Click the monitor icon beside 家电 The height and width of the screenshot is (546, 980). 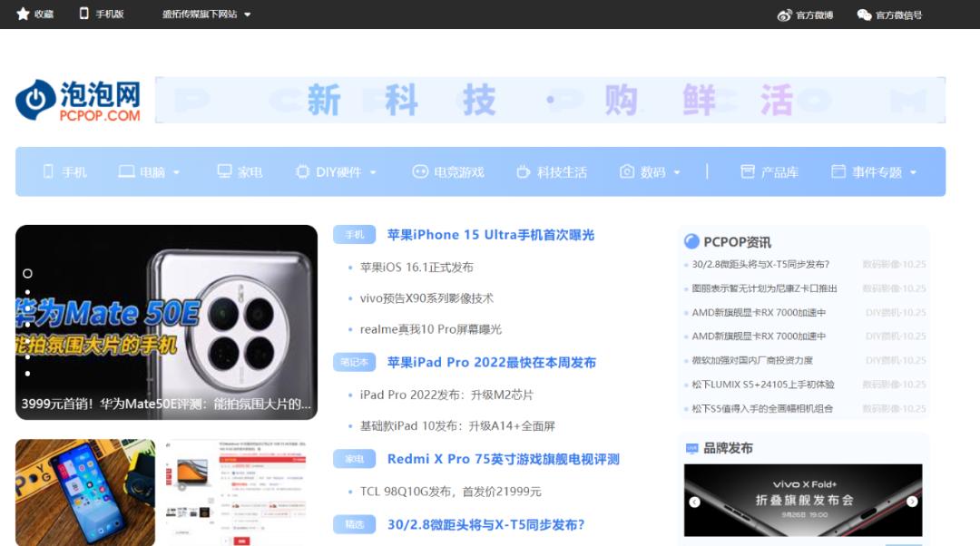coord(224,171)
